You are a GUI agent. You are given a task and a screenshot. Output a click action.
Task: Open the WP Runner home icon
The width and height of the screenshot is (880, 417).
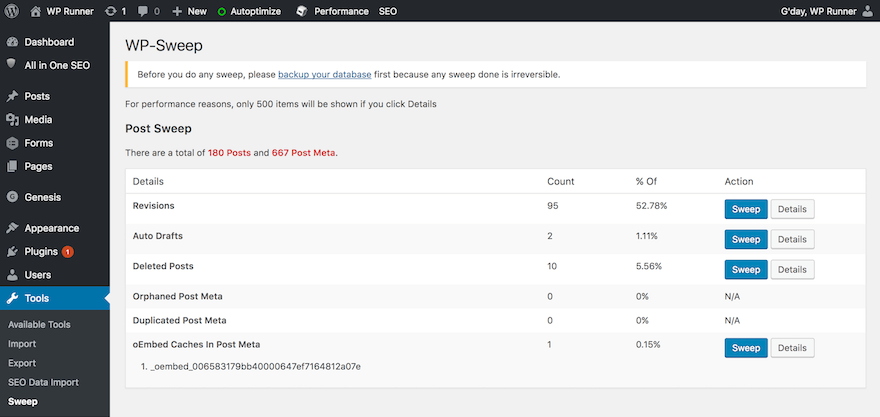(36, 11)
